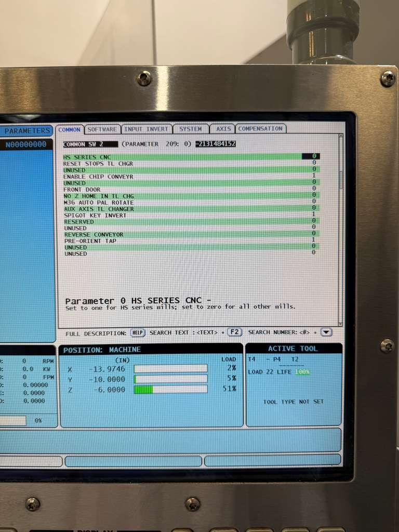The image size is (399, 532).
Task: Click the Z axis load bar
Action: pyautogui.click(x=170, y=389)
